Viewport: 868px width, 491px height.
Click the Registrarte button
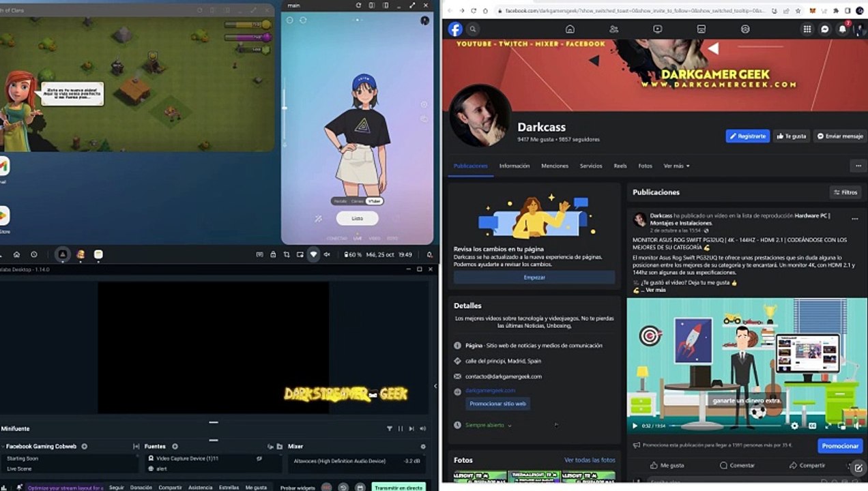coord(748,136)
